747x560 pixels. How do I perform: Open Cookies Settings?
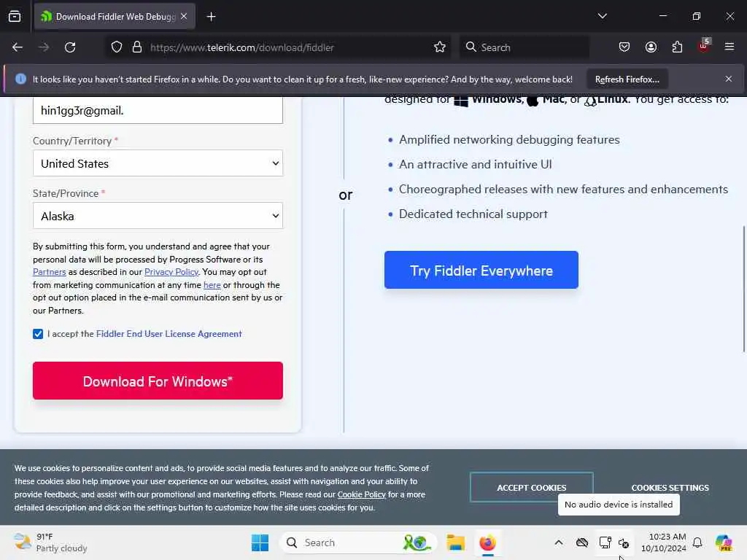coord(670,488)
